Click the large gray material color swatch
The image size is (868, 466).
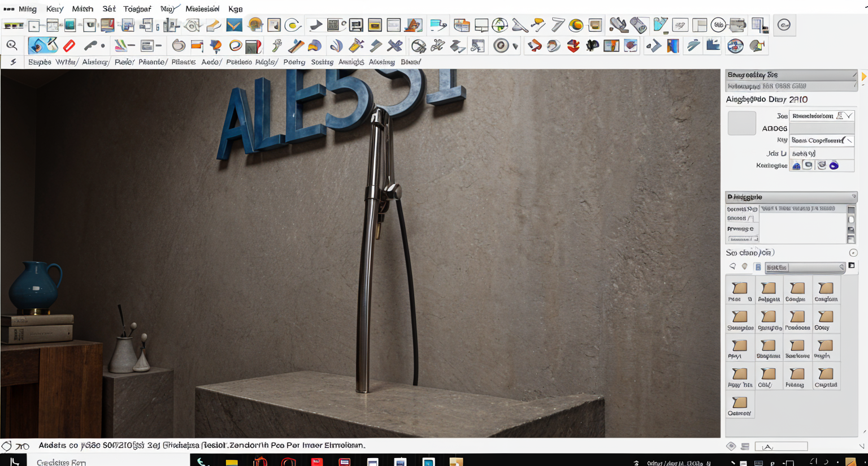(741, 123)
